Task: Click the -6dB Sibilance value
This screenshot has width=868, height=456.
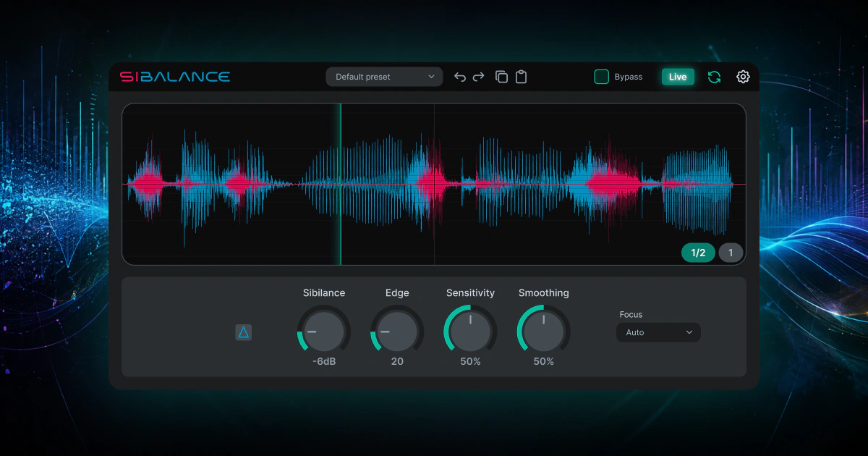Action: tap(324, 361)
